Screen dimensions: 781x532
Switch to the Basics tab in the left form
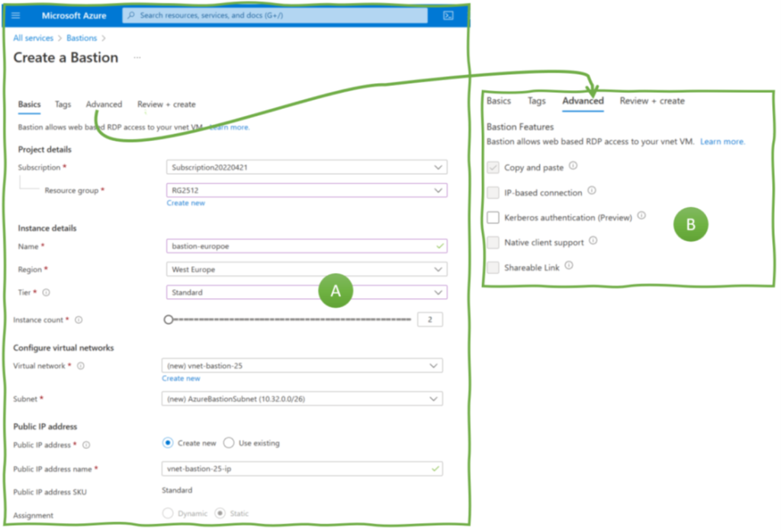tap(30, 104)
